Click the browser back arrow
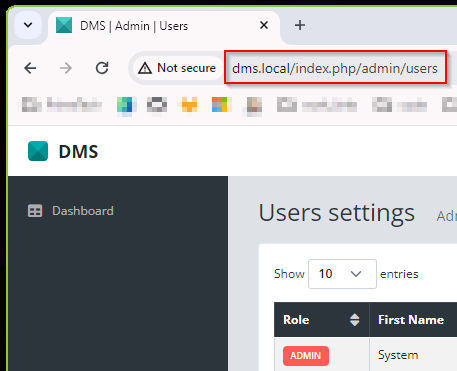 [x=30, y=68]
